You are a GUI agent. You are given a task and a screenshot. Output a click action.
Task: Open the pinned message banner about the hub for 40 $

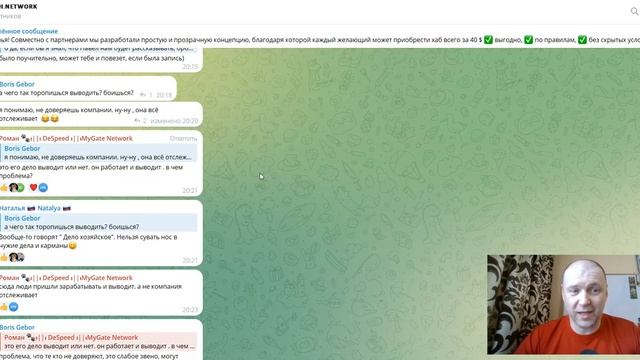click(320, 36)
